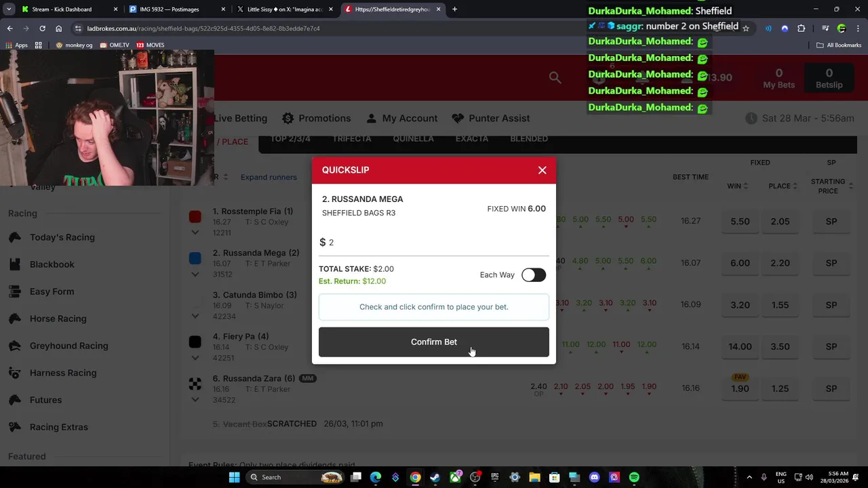Switch to the TOP 2/3/4 bet tab
868x488 pixels.
pyautogui.click(x=290, y=138)
